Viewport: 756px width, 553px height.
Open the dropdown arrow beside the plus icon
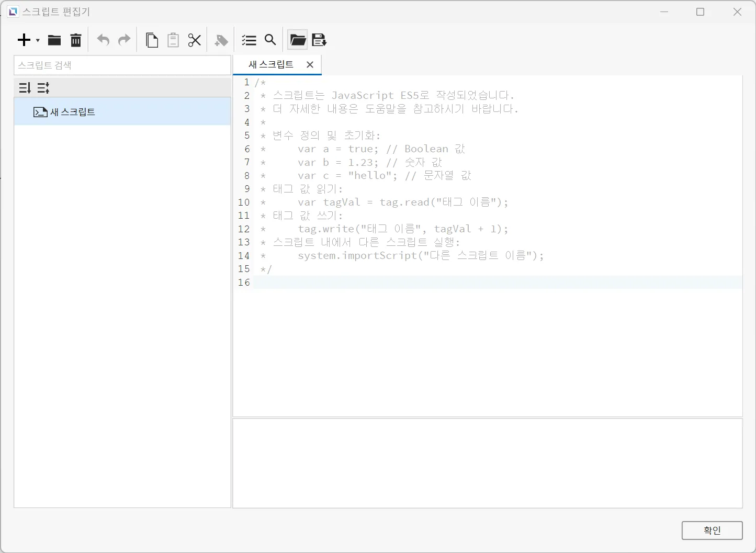pyautogui.click(x=38, y=40)
